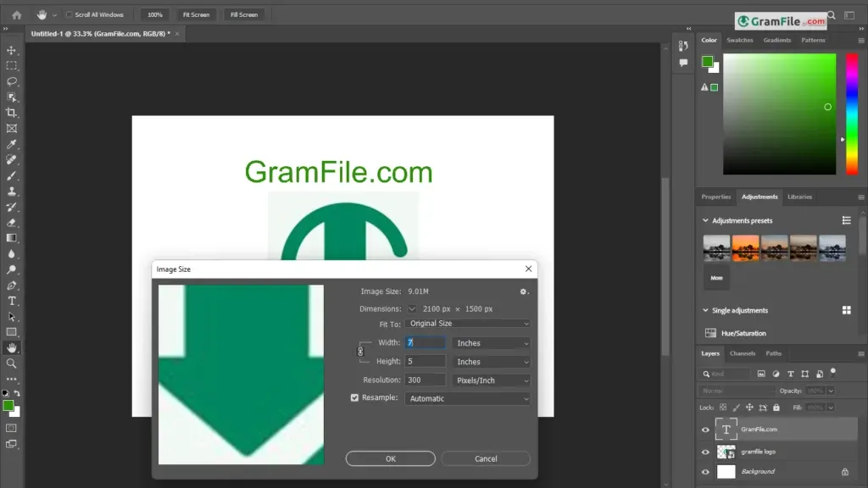This screenshot has height=488, width=868.
Task: Select the Brush tool
Action: coord(12,176)
